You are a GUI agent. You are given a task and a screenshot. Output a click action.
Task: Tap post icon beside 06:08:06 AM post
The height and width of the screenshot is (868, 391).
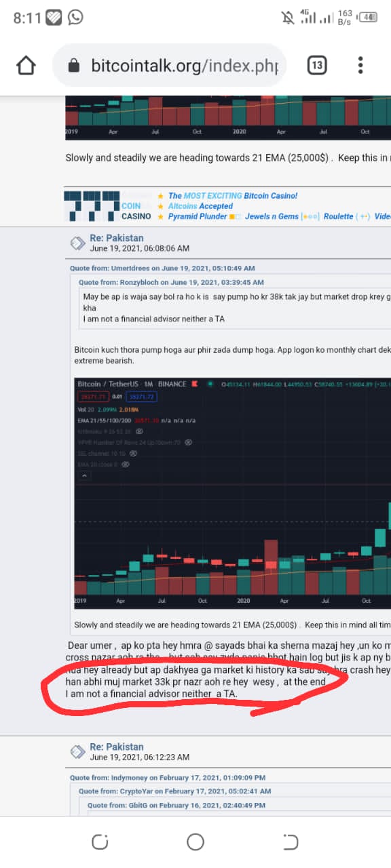77,243
